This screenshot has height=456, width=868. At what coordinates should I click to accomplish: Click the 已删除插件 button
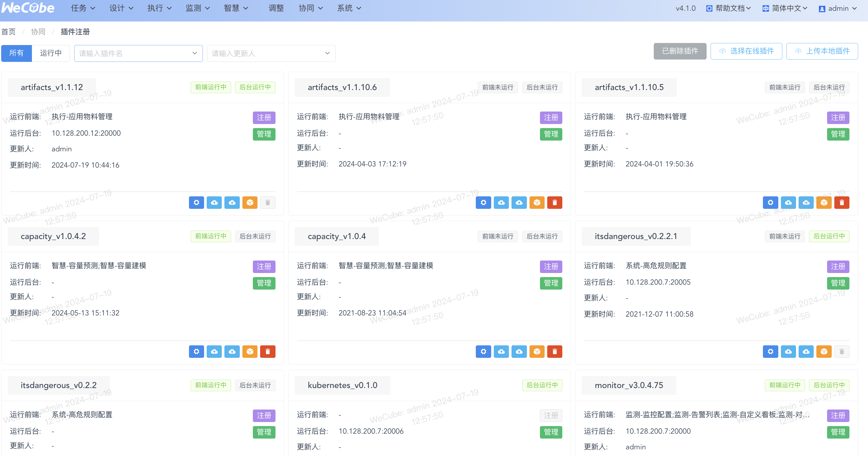(680, 51)
